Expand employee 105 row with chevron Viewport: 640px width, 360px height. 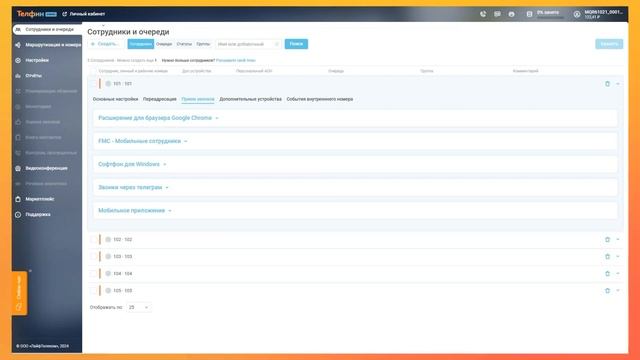click(x=618, y=291)
